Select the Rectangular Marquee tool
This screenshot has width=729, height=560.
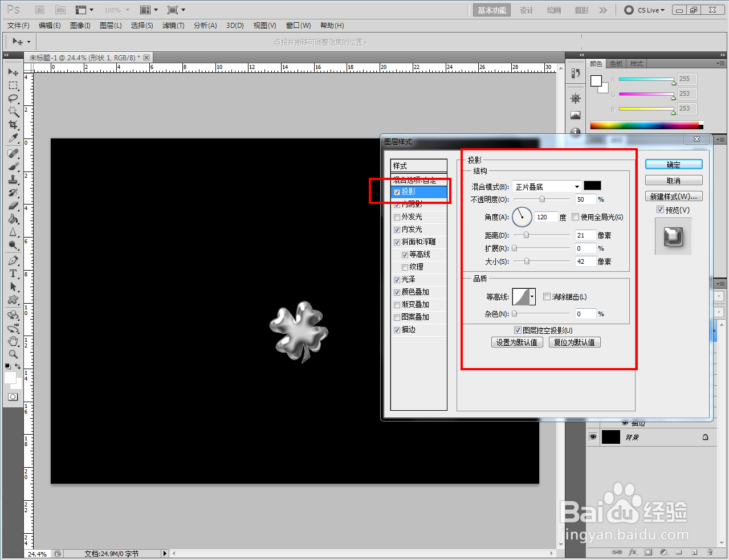13,85
